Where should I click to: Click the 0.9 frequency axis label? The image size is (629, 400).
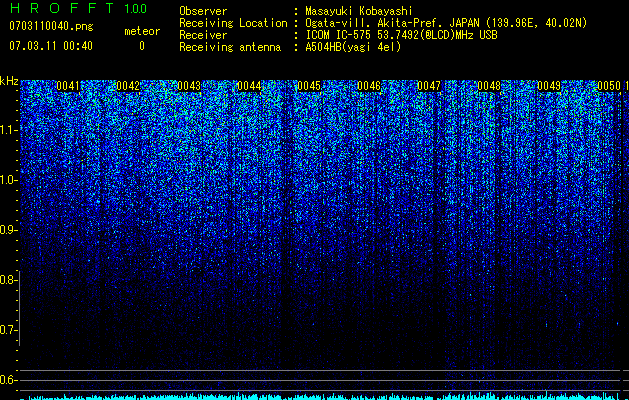click(x=9, y=230)
